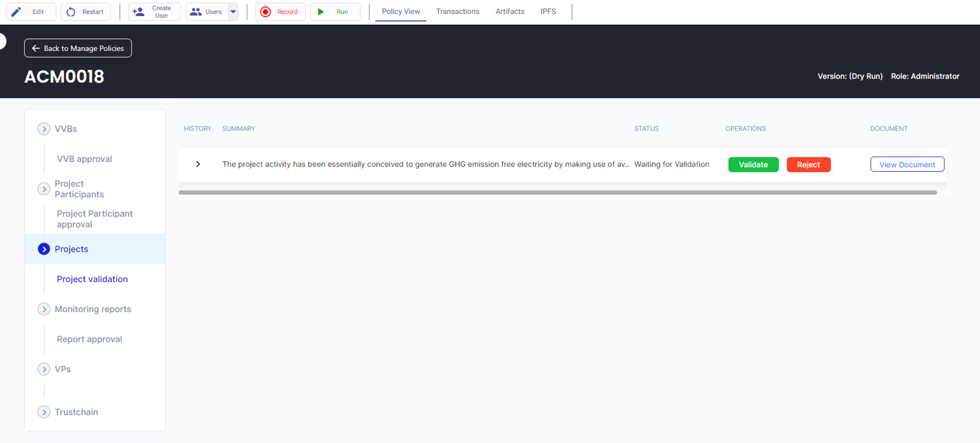
Task: Click the horizontal table scrollbar
Action: coord(557,192)
